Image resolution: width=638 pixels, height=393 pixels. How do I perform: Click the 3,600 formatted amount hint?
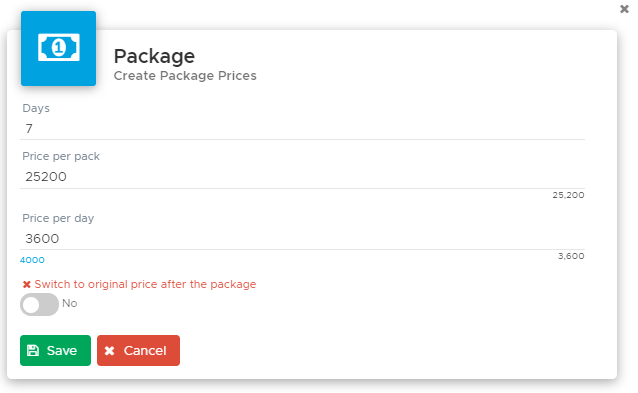click(x=571, y=256)
